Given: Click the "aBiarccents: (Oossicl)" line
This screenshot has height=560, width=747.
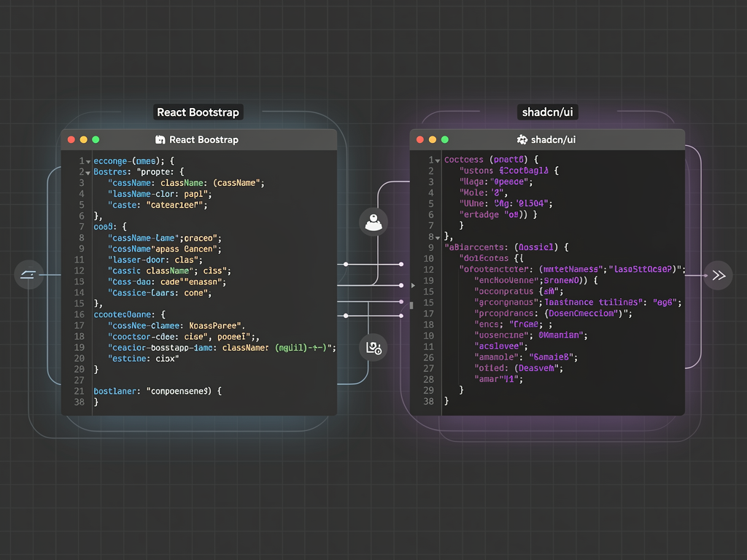Looking at the screenshot, I should tap(506, 247).
